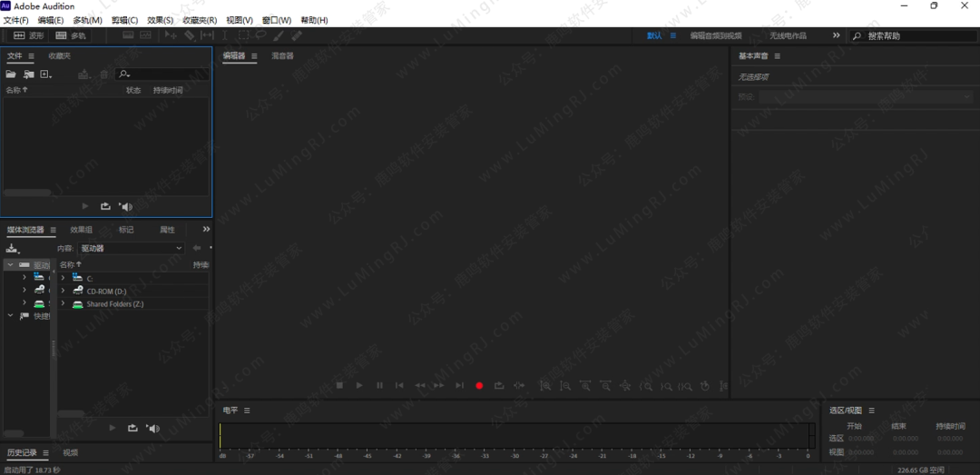Expand the Shared Folders (Z:) drive

(63, 304)
